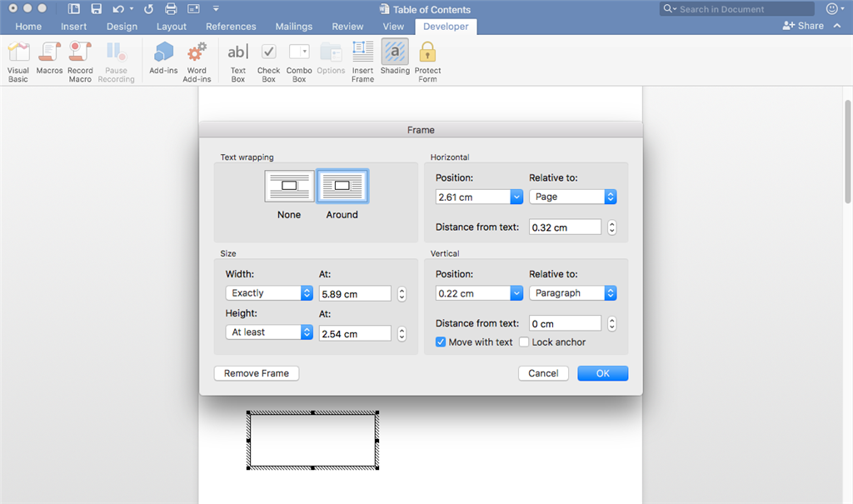Image resolution: width=853 pixels, height=504 pixels.
Task: Select None text wrapping option
Action: coord(289,186)
